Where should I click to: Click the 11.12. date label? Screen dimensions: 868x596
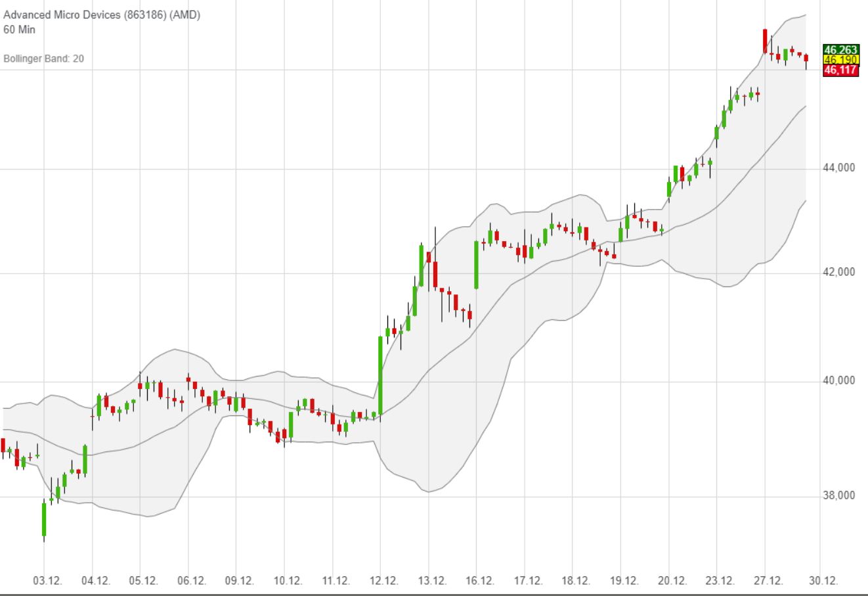336,581
